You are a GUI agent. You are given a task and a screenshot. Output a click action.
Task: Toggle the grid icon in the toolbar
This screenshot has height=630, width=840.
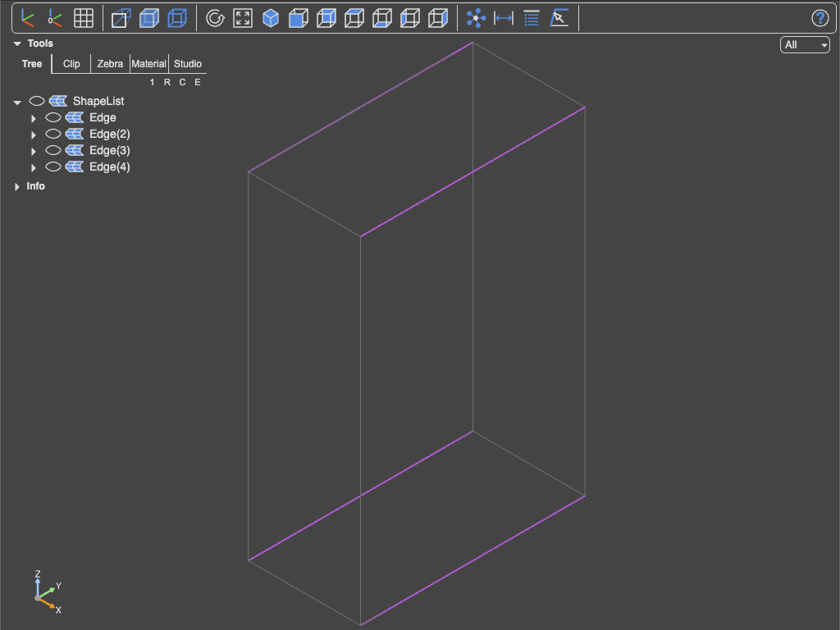pyautogui.click(x=83, y=18)
